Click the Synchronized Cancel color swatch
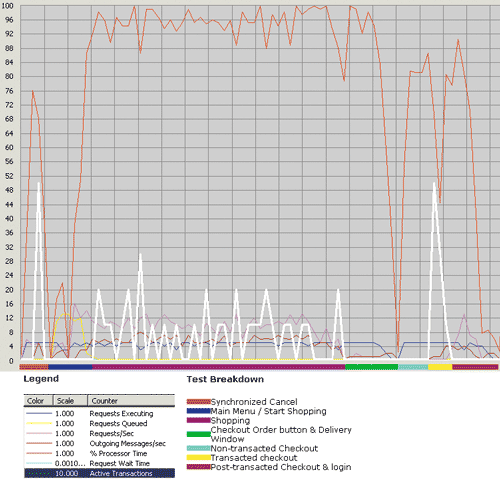500x483 pixels. click(198, 402)
